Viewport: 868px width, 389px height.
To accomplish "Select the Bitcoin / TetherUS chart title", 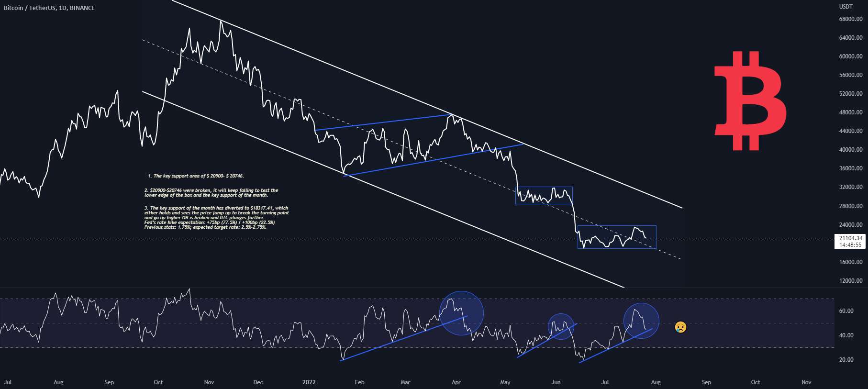I will (49, 8).
